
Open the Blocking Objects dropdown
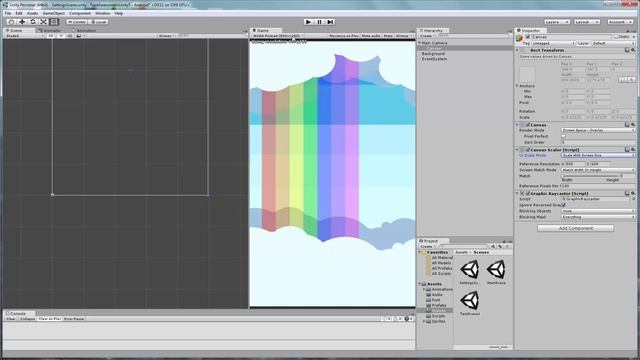(598, 211)
